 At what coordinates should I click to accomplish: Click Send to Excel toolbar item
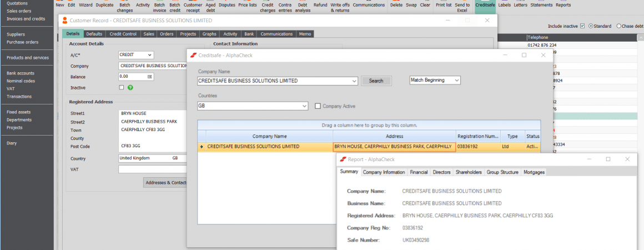pos(462,7)
